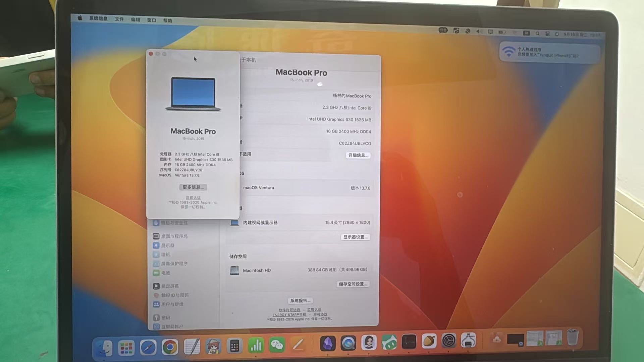Launch Safari from the Dock
Screen dimensions: 644x362
click(x=148, y=347)
